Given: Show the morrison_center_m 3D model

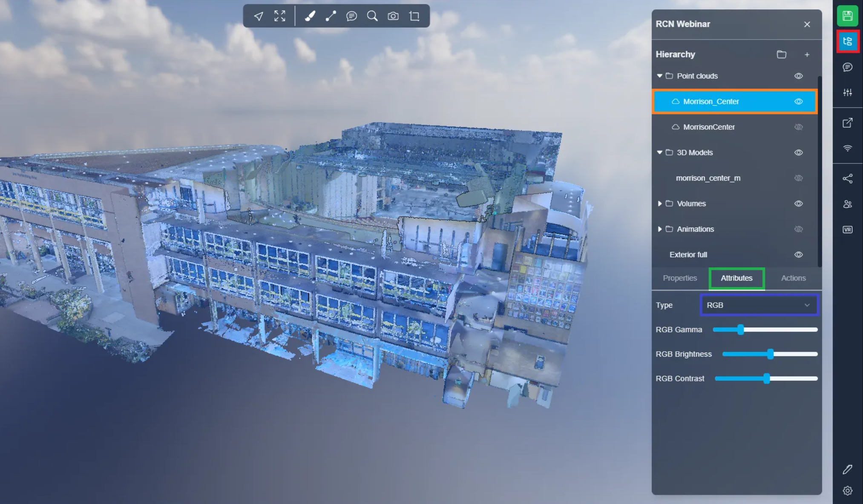Looking at the screenshot, I should (x=798, y=178).
